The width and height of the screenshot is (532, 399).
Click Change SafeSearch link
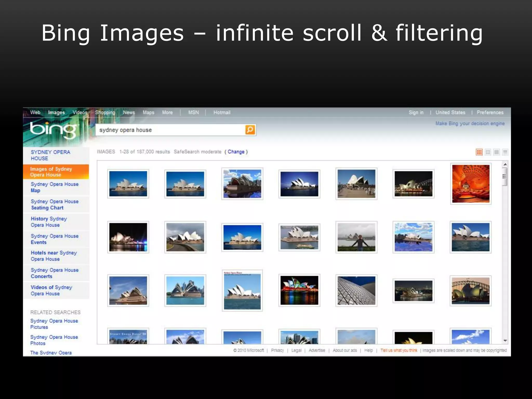point(236,152)
